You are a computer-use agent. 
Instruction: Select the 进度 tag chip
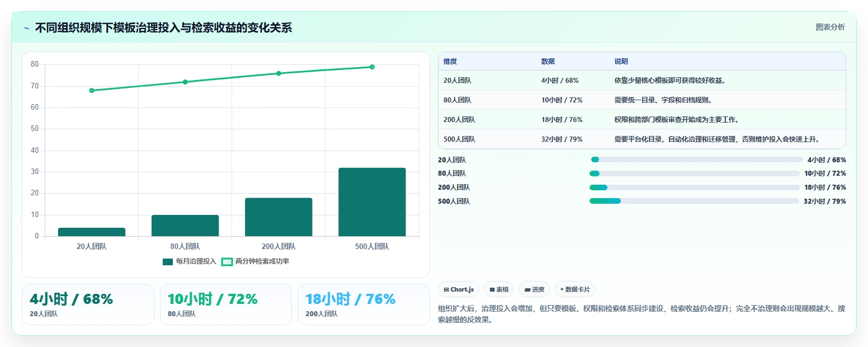tap(534, 289)
